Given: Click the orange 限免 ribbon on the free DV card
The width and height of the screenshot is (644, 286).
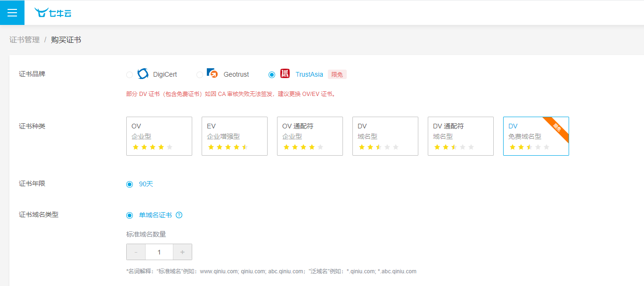Looking at the screenshot, I should click(558, 128).
